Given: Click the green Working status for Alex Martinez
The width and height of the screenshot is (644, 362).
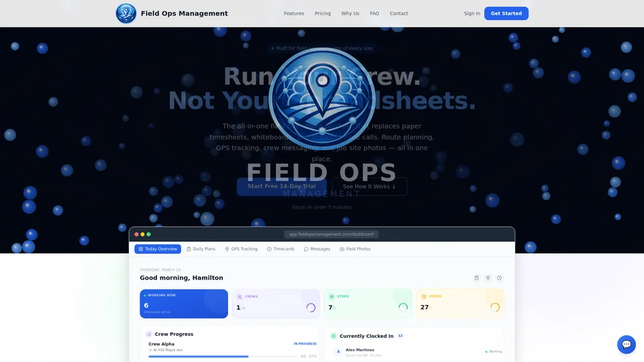Looking at the screenshot, I should [x=493, y=351].
